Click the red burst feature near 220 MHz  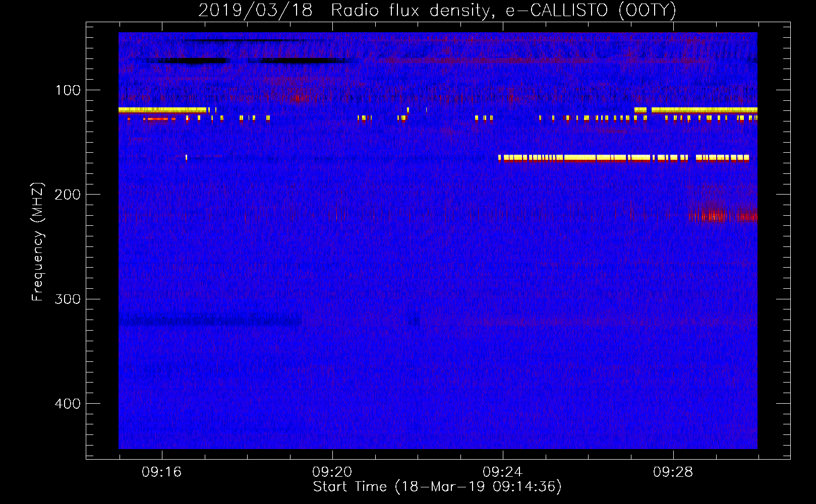point(723,215)
